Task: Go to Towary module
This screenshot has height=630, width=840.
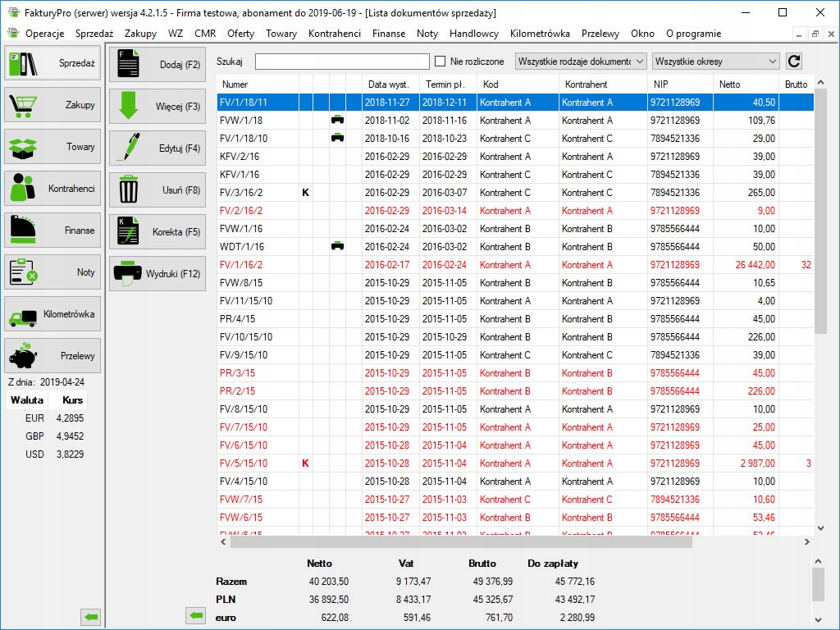Action: (x=52, y=147)
